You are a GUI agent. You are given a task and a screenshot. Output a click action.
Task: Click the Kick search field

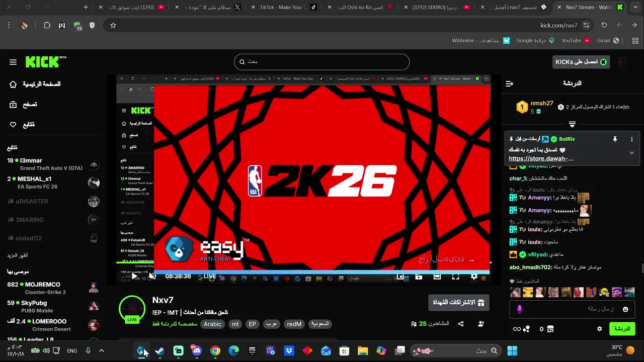point(321,62)
